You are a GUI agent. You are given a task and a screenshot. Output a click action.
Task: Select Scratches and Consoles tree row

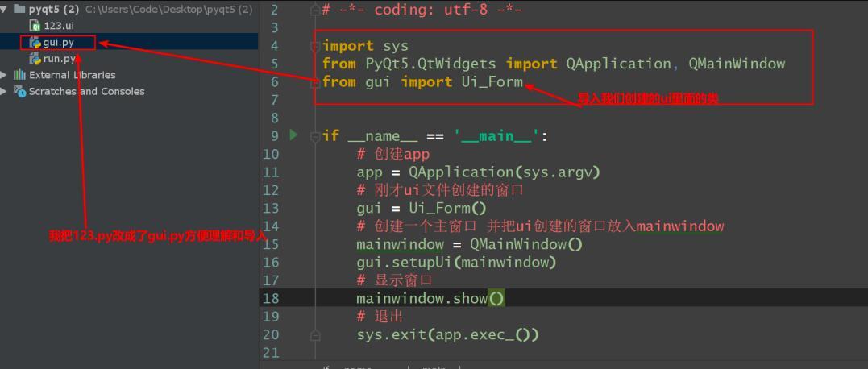[x=86, y=91]
